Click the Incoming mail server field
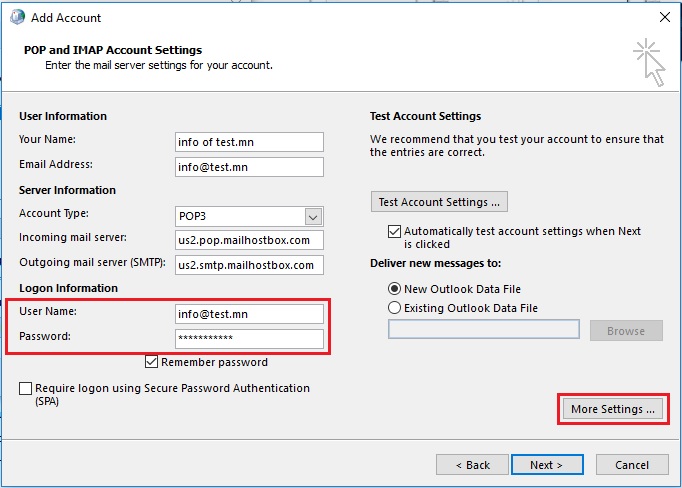This screenshot has height=488, width=682. [249, 240]
